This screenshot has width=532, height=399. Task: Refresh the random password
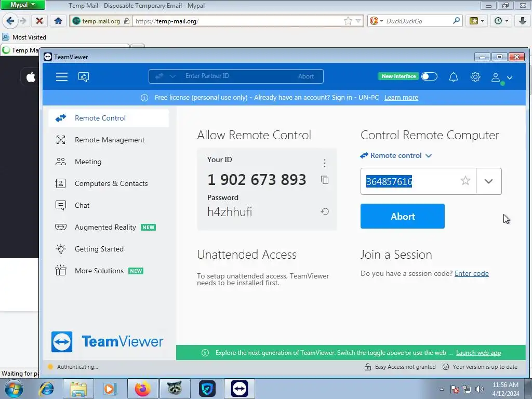tap(325, 212)
